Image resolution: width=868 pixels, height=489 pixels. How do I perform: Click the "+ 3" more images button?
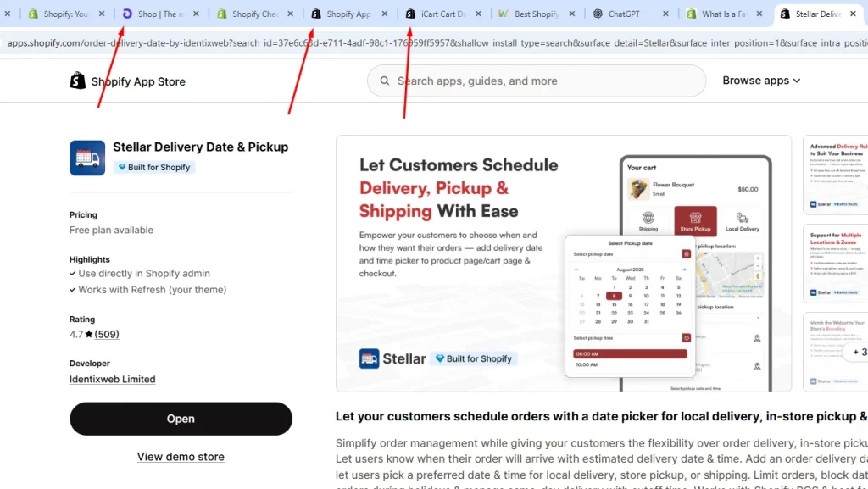pyautogui.click(x=857, y=352)
